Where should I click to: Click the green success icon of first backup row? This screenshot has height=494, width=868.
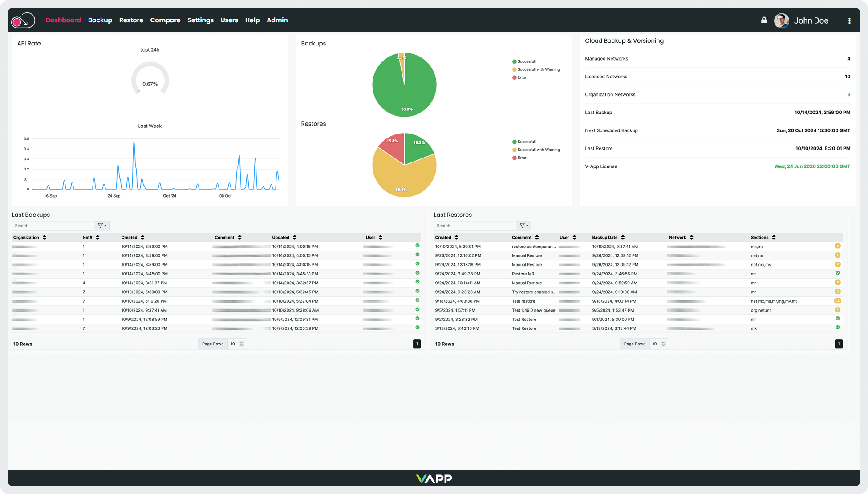[418, 246]
